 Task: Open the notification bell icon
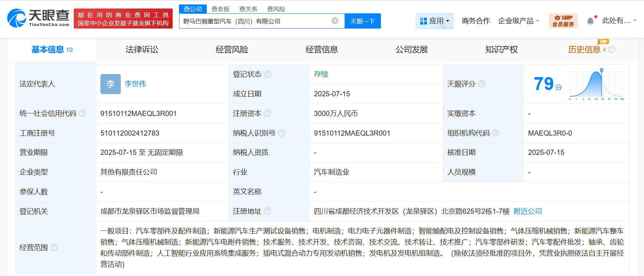click(590, 21)
